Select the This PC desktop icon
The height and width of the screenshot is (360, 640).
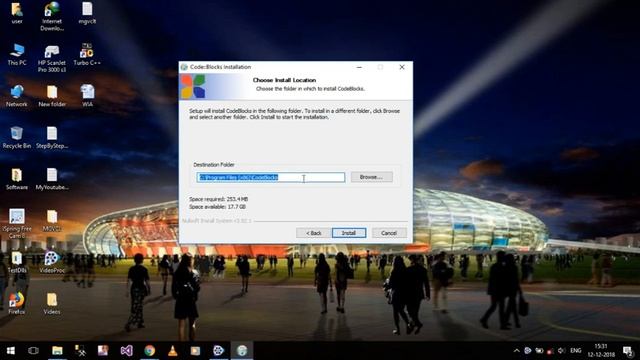17,55
